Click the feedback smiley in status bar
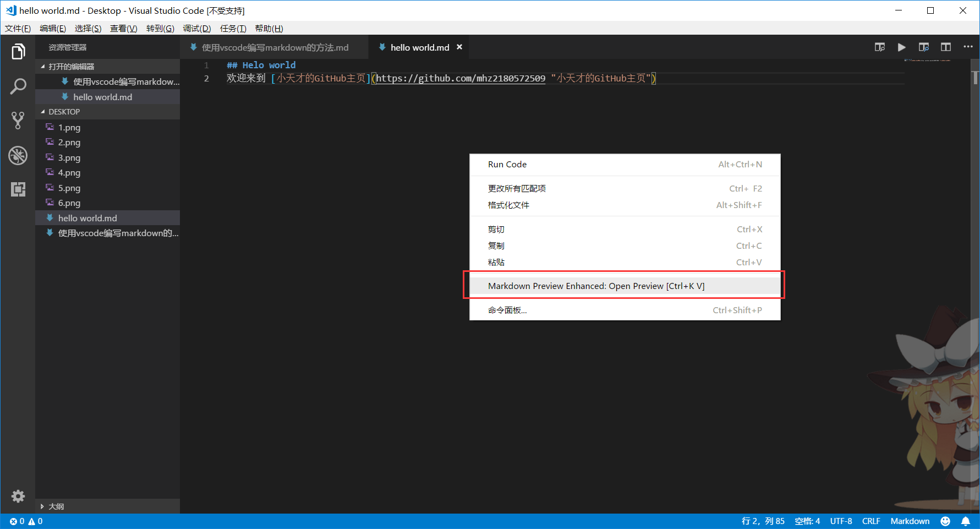Screen dimensions: 980x529 (x=945, y=521)
